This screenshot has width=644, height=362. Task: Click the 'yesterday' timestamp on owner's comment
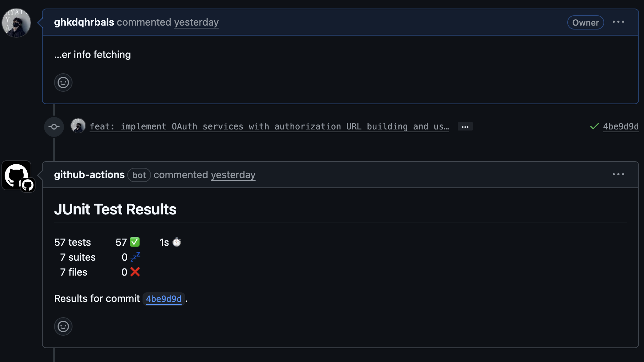(196, 22)
